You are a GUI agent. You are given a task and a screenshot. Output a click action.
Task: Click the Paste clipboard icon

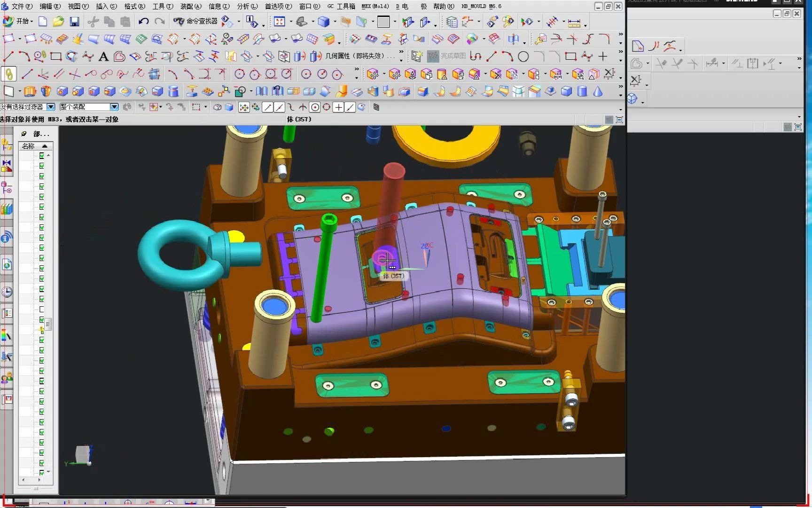pos(125,21)
